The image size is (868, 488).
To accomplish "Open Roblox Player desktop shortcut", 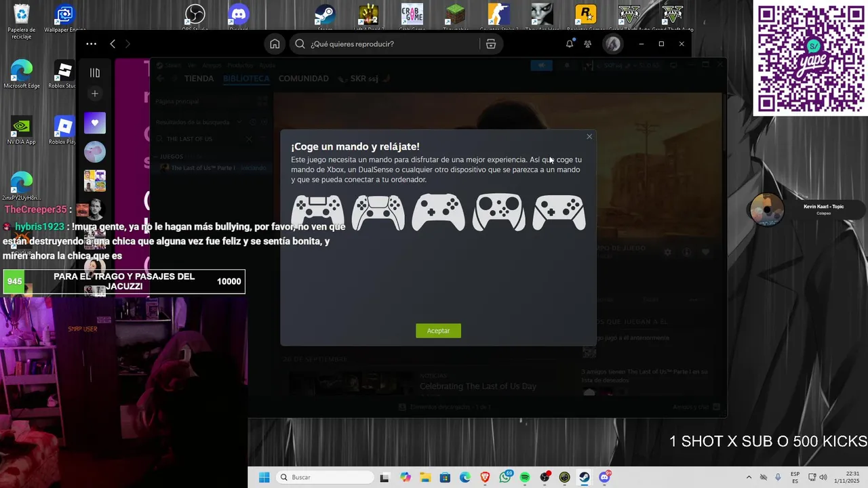I will (x=63, y=131).
